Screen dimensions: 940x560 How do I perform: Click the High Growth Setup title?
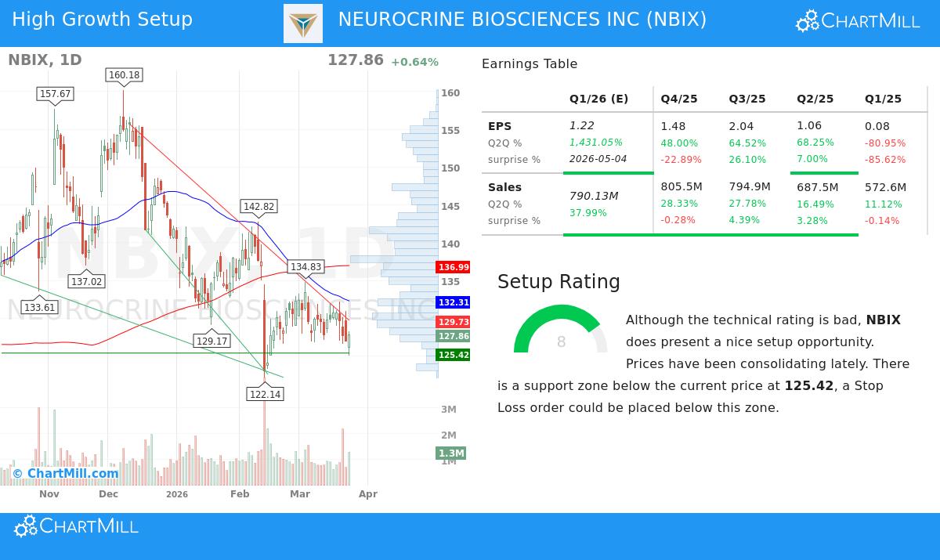[x=103, y=20]
